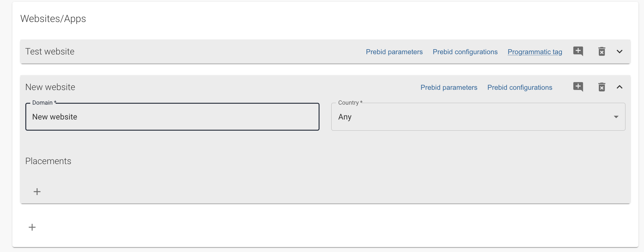This screenshot has width=644, height=252.
Task: Open Prebid configurations for New website
Action: (520, 87)
